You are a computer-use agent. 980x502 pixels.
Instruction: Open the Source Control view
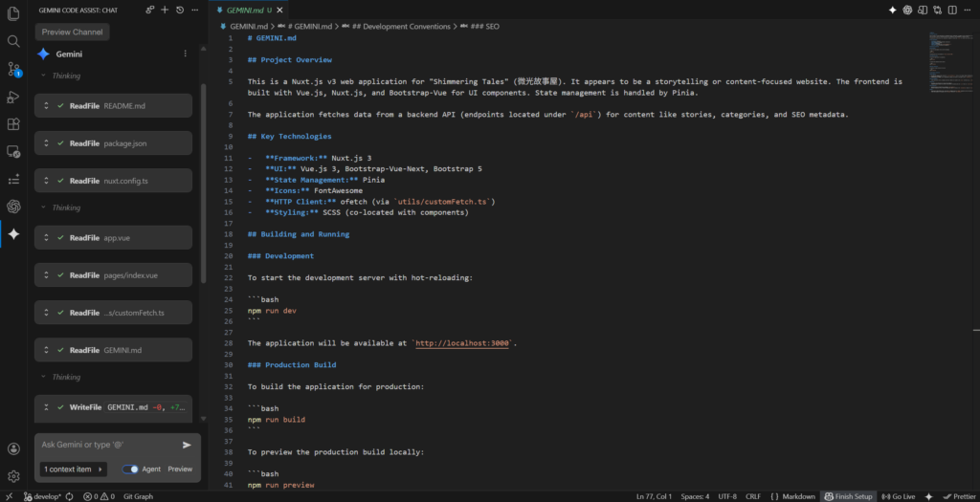pyautogui.click(x=13, y=69)
